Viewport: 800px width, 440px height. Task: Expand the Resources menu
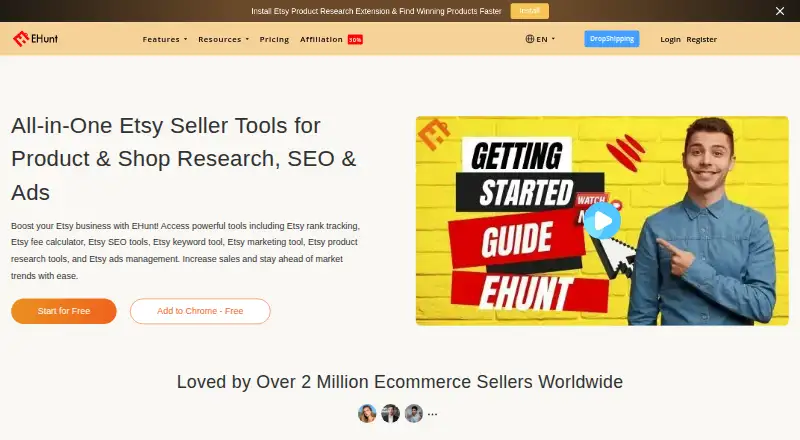coord(223,39)
